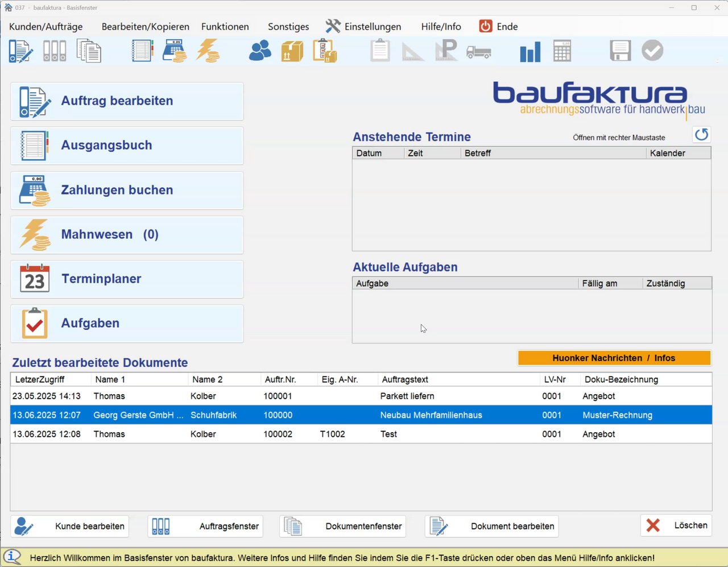This screenshot has height=567, width=728.
Task: Open the Terminplaner
Action: 127,279
